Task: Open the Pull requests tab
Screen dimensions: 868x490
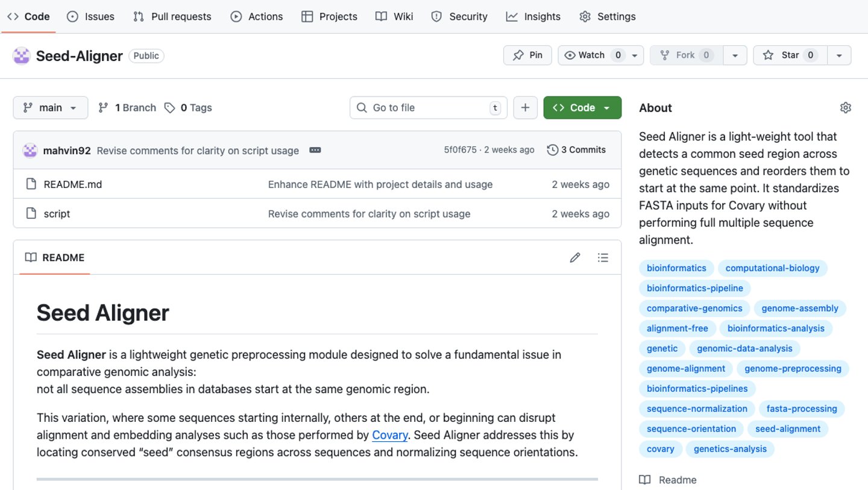Action: click(x=172, y=16)
